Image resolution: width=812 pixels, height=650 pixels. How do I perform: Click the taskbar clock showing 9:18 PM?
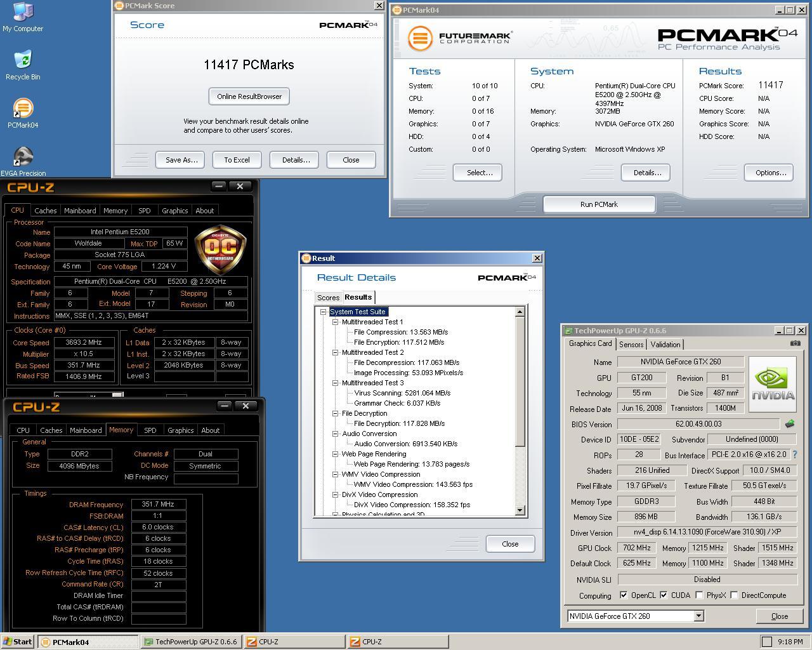tap(790, 642)
